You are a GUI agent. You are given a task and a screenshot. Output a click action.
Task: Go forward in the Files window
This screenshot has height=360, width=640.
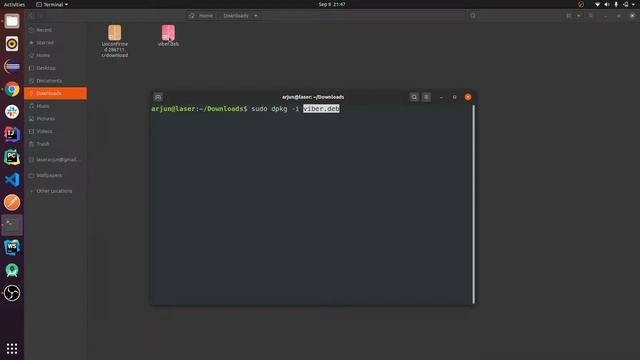point(41,16)
